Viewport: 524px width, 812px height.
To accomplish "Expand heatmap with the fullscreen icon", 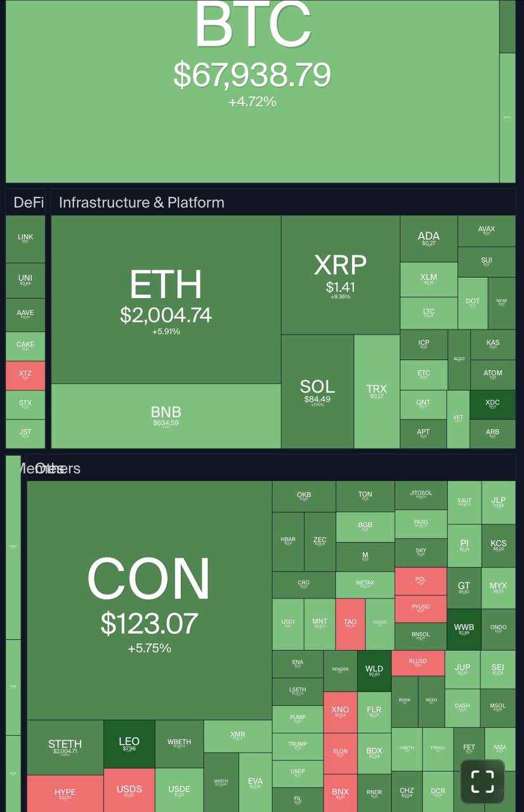I will 482,782.
